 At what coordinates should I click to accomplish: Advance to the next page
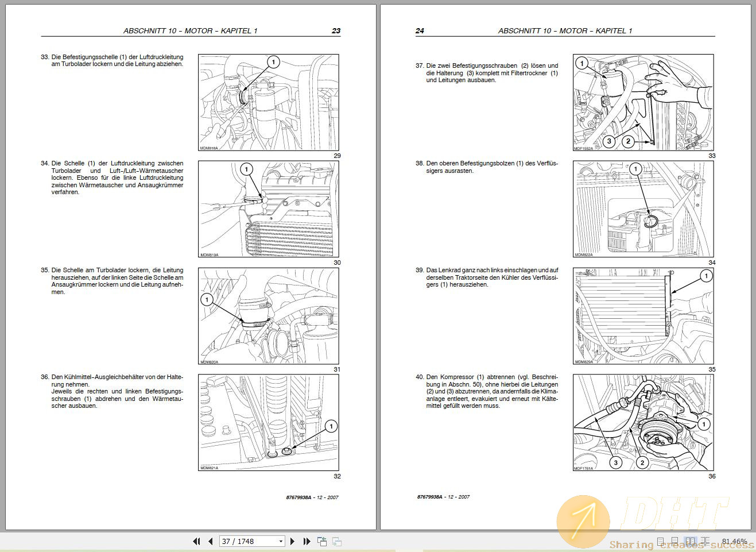[x=293, y=541]
